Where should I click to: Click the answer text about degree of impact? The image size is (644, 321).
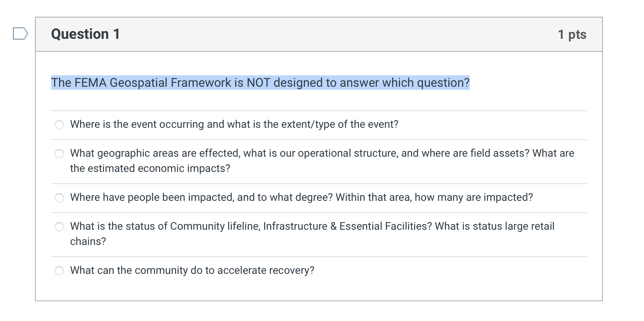coord(301,197)
